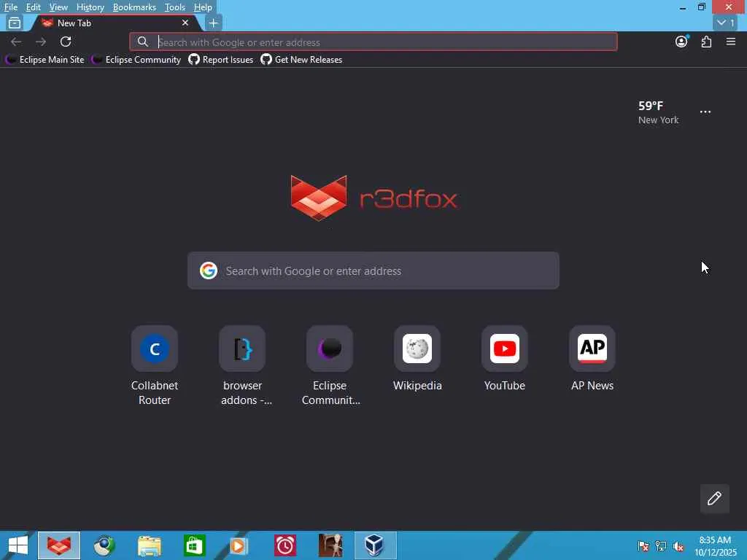The height and width of the screenshot is (560, 747).
Task: Open the Help menu
Action: point(203,7)
